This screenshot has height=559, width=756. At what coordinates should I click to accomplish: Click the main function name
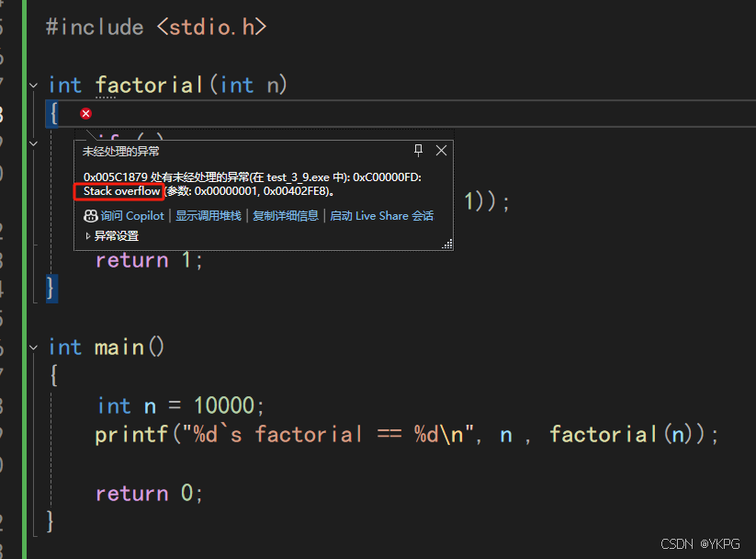click(119, 348)
